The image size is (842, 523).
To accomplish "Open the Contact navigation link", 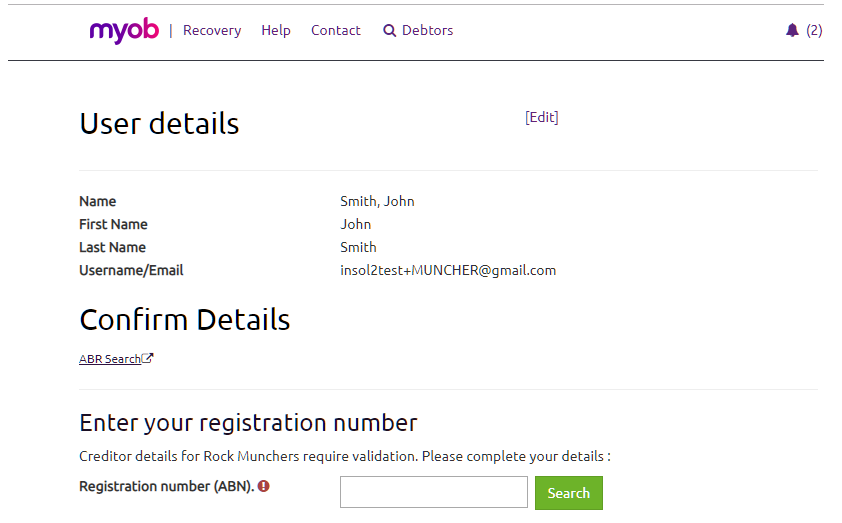I will (x=336, y=31).
